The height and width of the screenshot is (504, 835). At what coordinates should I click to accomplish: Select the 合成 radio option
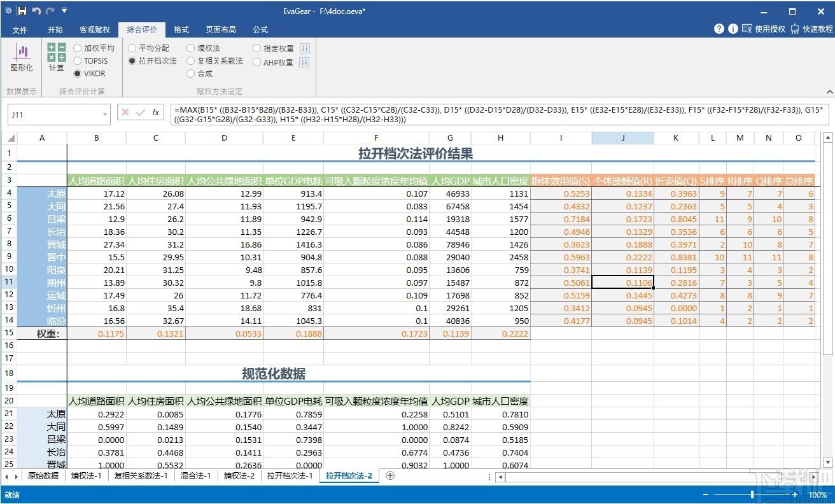pos(199,73)
